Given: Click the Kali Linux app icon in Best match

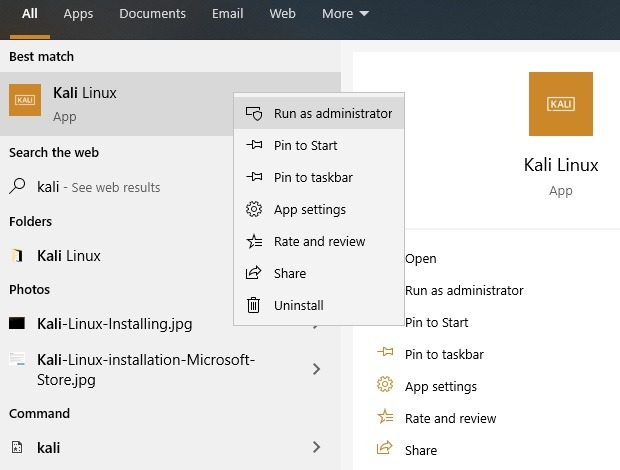Looking at the screenshot, I should [x=25, y=100].
